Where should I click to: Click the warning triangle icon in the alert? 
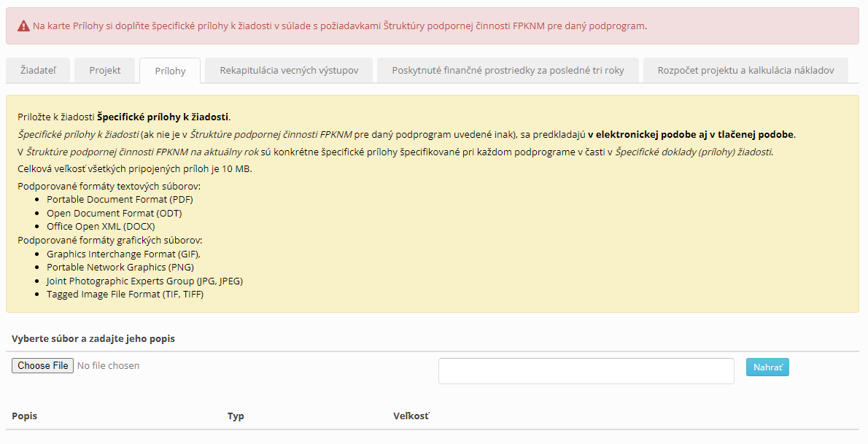(24, 26)
